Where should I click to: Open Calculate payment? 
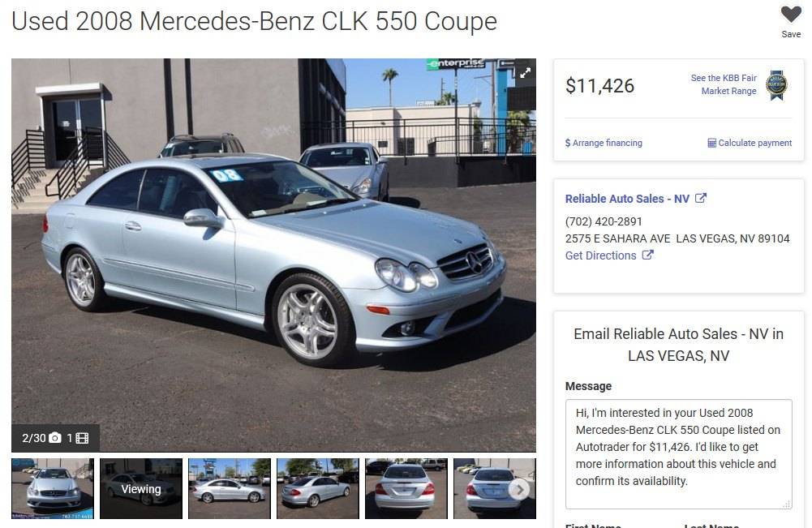pos(750,143)
